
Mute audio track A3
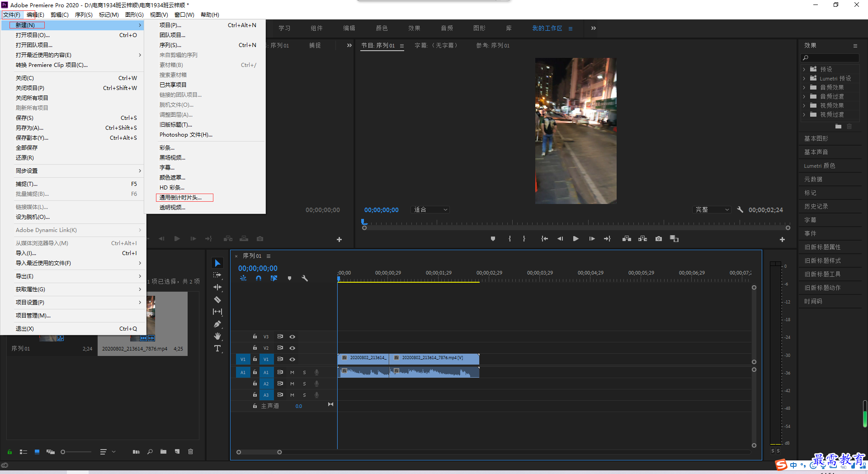(292, 395)
